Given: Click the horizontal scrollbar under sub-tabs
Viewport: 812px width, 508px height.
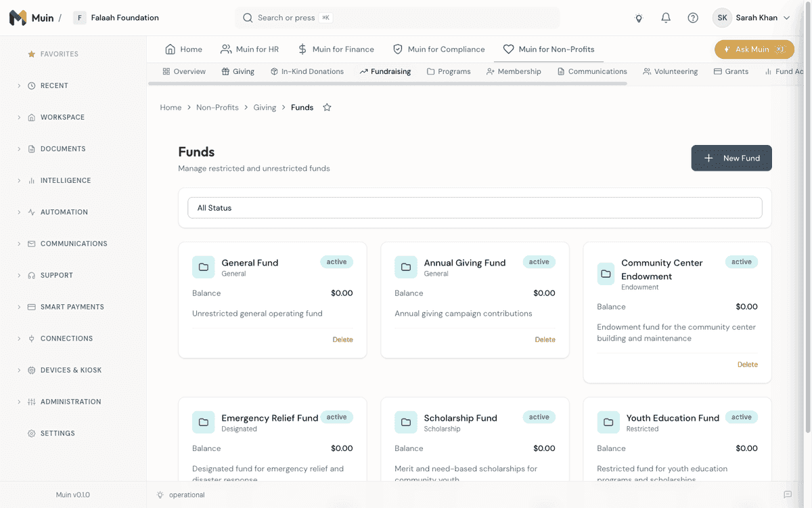Looking at the screenshot, I should click(387, 83).
